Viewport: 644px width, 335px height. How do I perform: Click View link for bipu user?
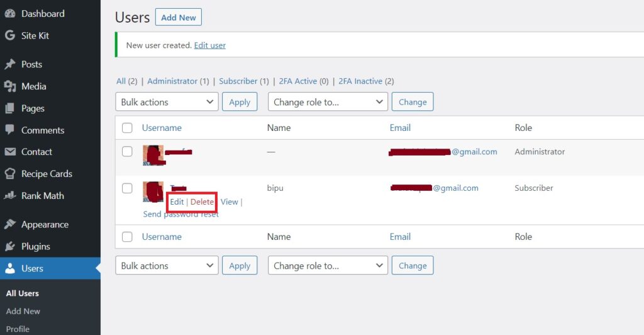[229, 202]
